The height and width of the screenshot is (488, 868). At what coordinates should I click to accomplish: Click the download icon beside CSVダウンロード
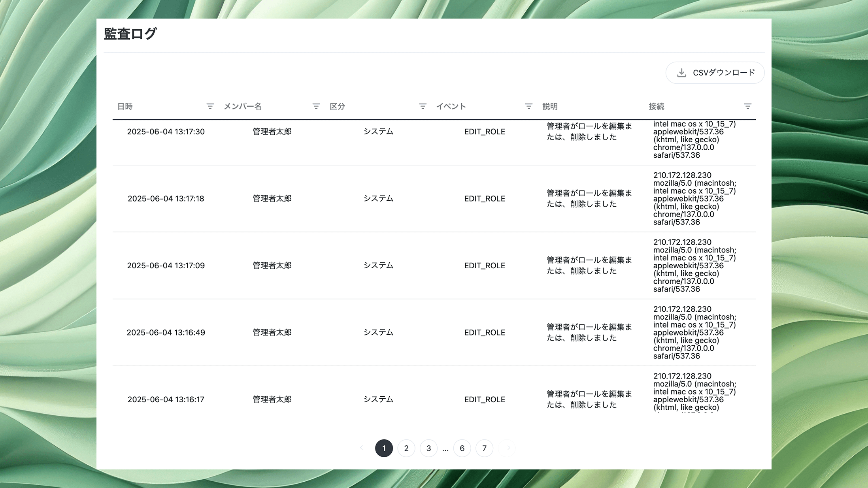point(681,73)
